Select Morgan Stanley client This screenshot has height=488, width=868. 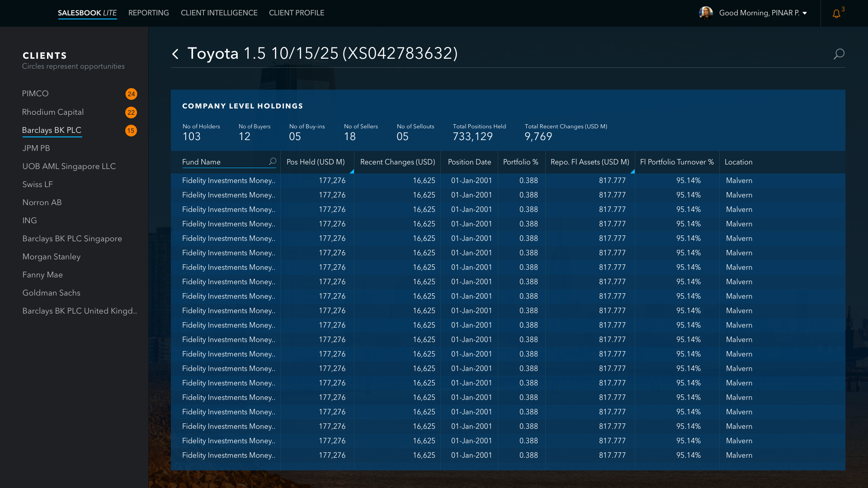click(x=52, y=257)
